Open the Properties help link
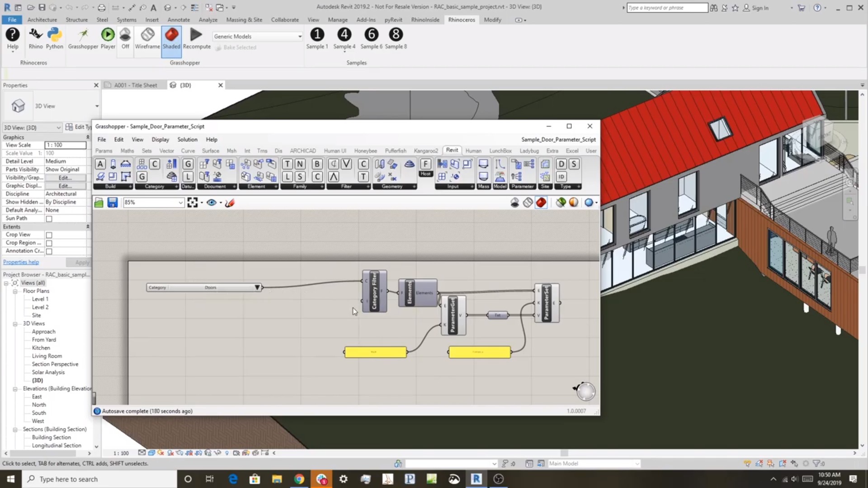The width and height of the screenshot is (868, 488). (21, 263)
